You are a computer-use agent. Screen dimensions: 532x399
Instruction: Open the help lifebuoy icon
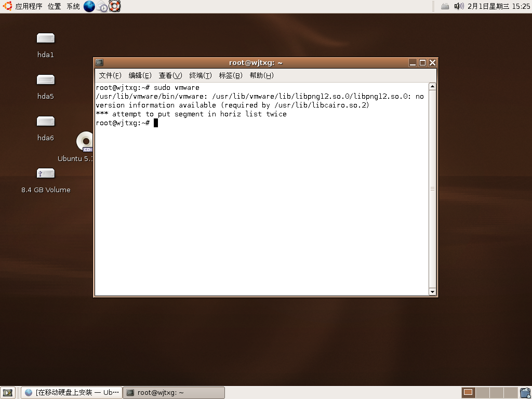(x=115, y=6)
